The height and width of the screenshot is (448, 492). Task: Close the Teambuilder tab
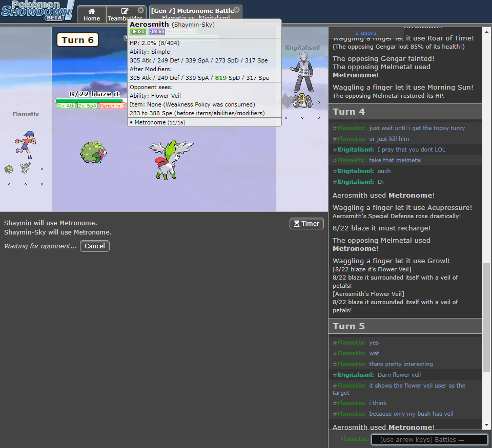(x=141, y=10)
